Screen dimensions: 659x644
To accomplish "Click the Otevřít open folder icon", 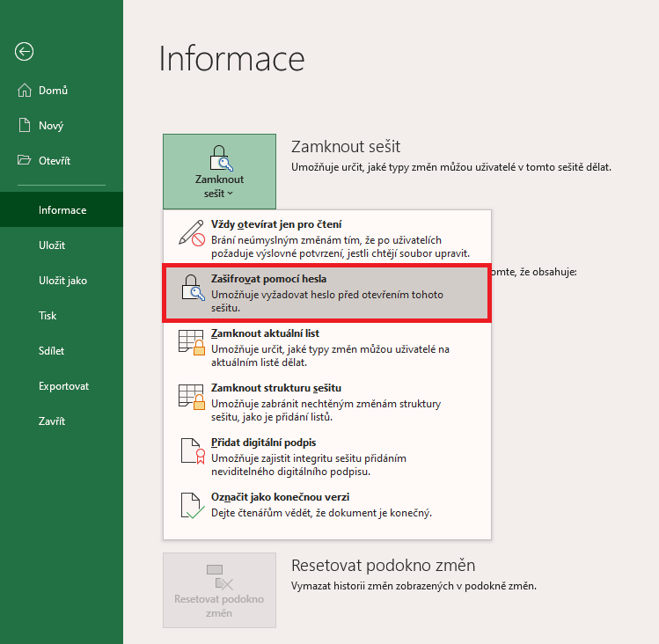I will click(x=25, y=160).
